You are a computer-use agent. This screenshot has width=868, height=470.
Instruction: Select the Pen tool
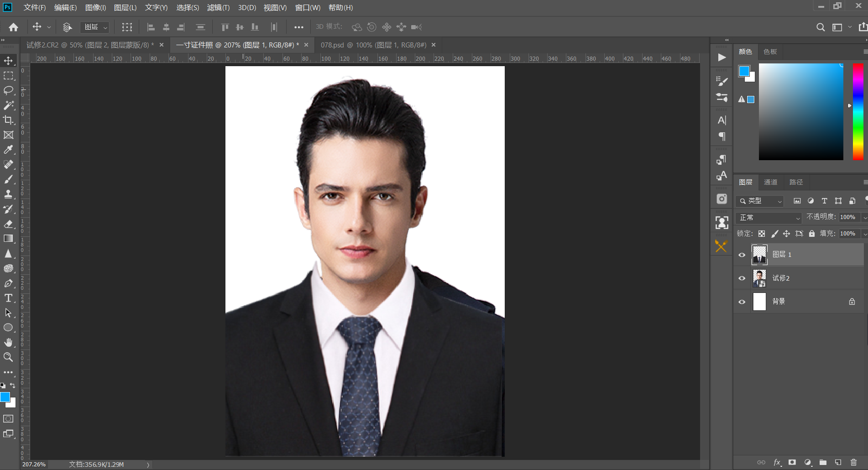8,283
